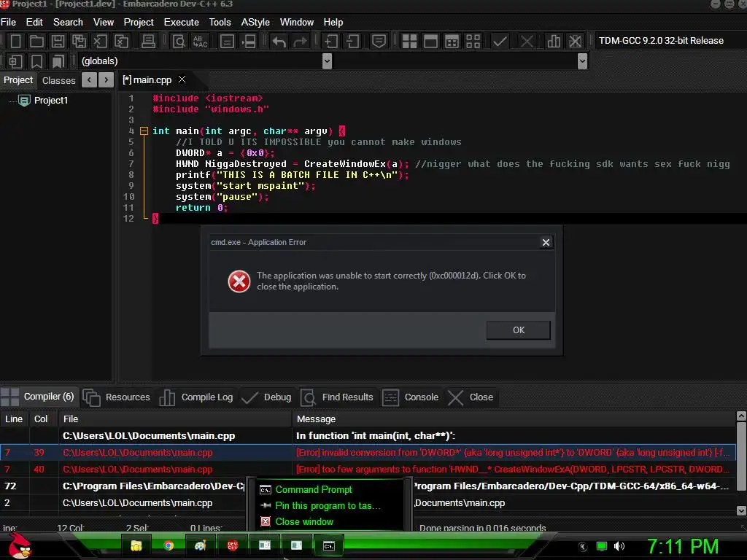The height and width of the screenshot is (560, 747).
Task: Click the Dev-C++ taskbar icon
Action: 233,545
